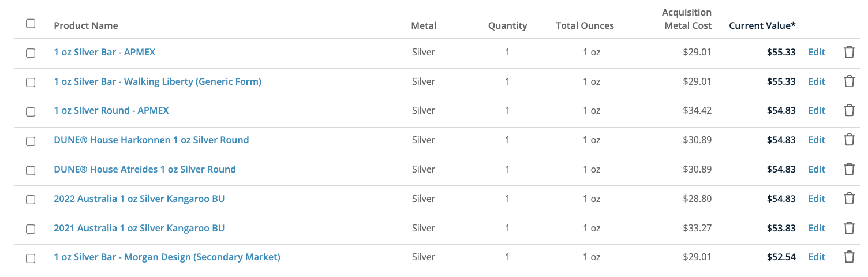Delete the 1 oz Silver Bar - APMEX row
This screenshot has height=277, width=868.
[x=849, y=52]
